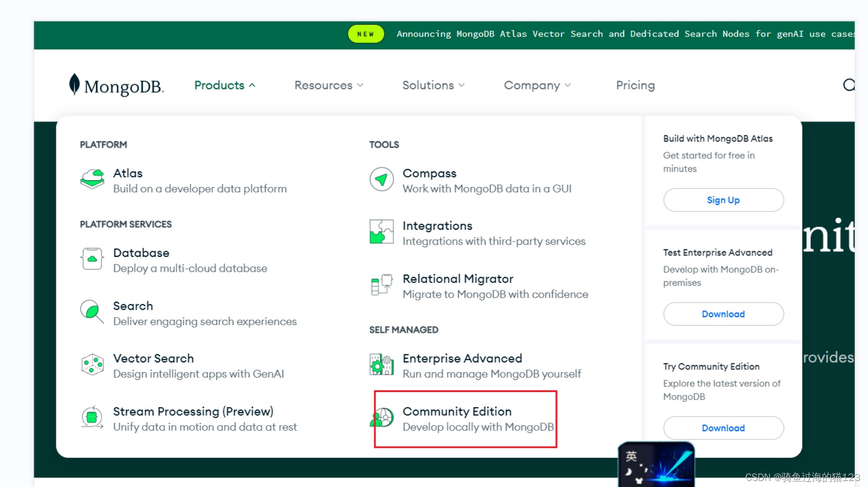Image resolution: width=868 pixels, height=487 pixels.
Task: Click the Vector Search hexagon icon
Action: click(92, 365)
